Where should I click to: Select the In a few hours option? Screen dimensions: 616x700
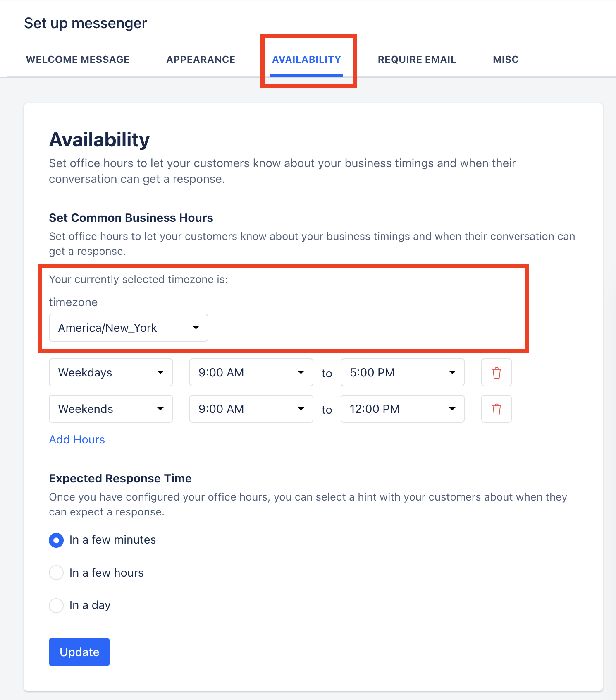(56, 573)
